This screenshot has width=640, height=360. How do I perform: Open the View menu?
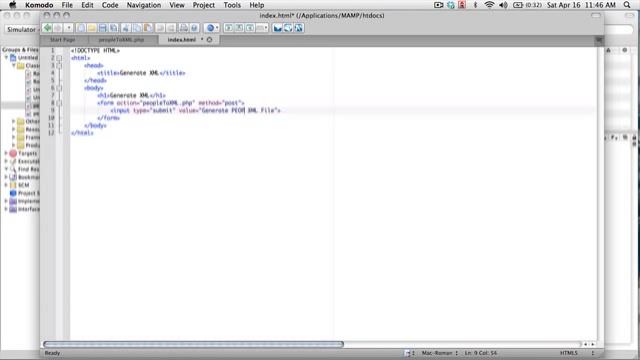[177, 5]
